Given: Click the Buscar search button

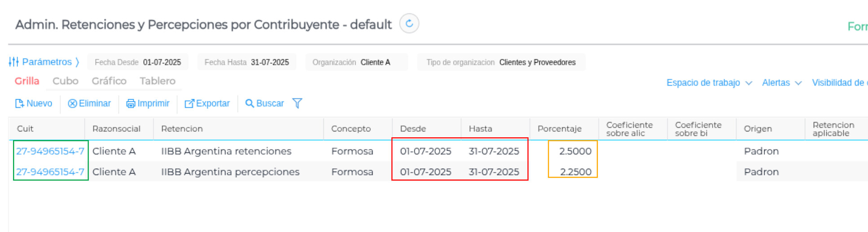Looking at the screenshot, I should [264, 104].
